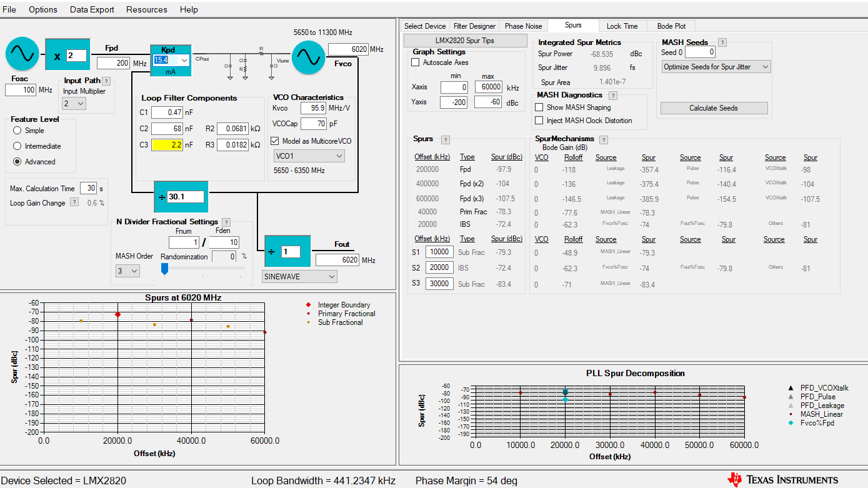Expand the SINEWAVE output format dropdown
The image size is (868, 488).
click(x=299, y=276)
